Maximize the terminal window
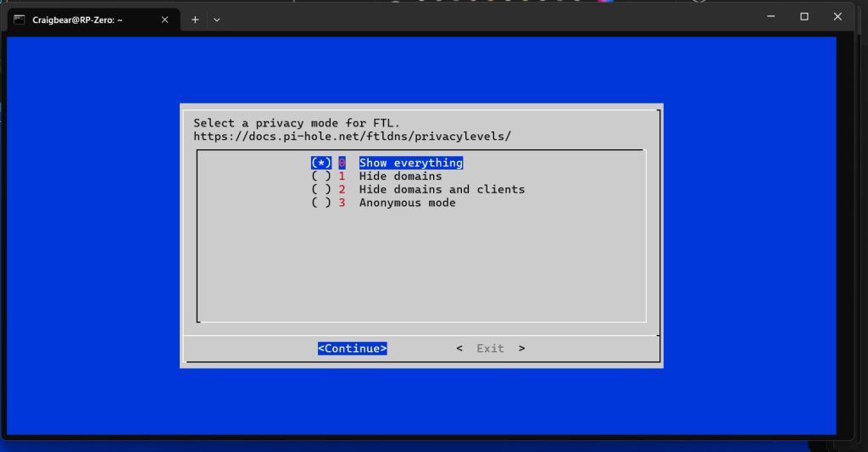868x452 pixels. (804, 16)
